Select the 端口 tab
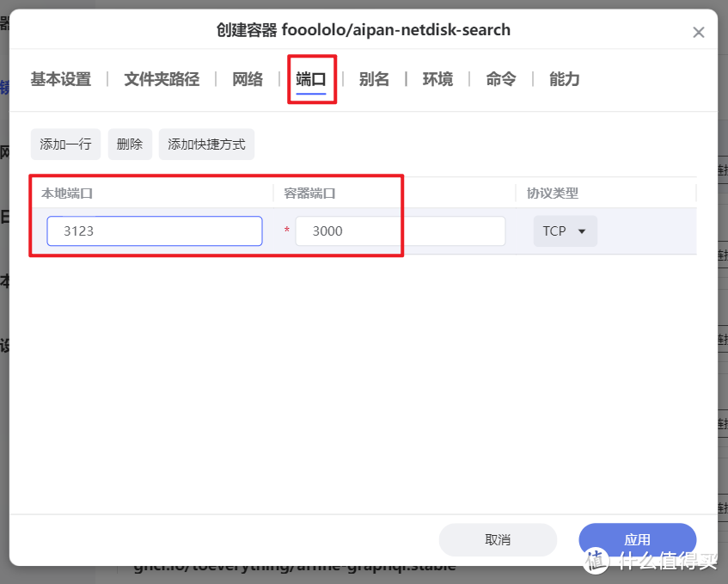728x584 pixels. (311, 79)
